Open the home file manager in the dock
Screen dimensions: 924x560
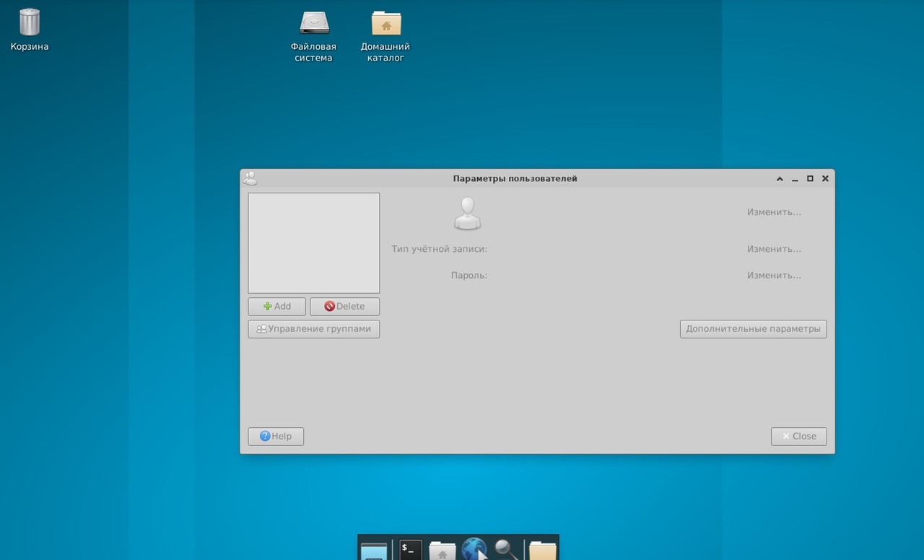click(443, 550)
